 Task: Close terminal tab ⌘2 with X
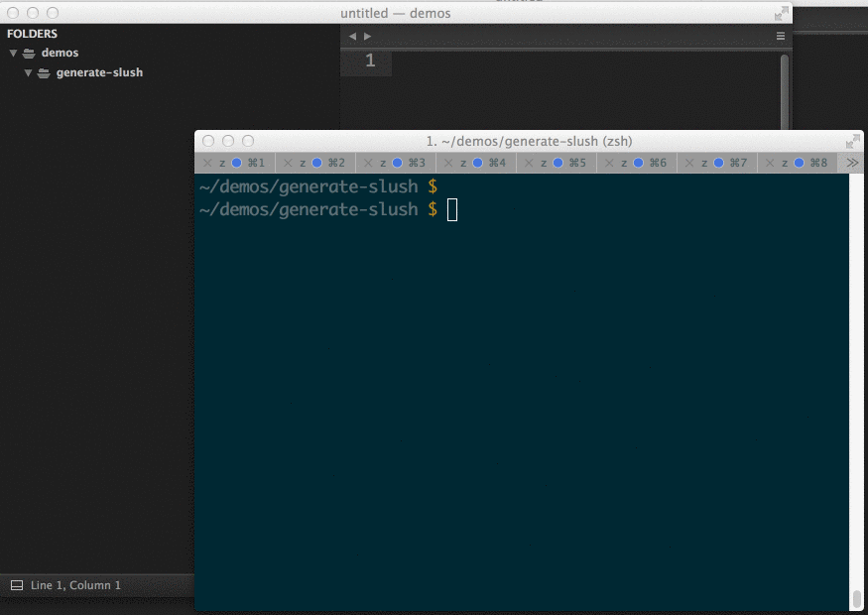[x=288, y=163]
